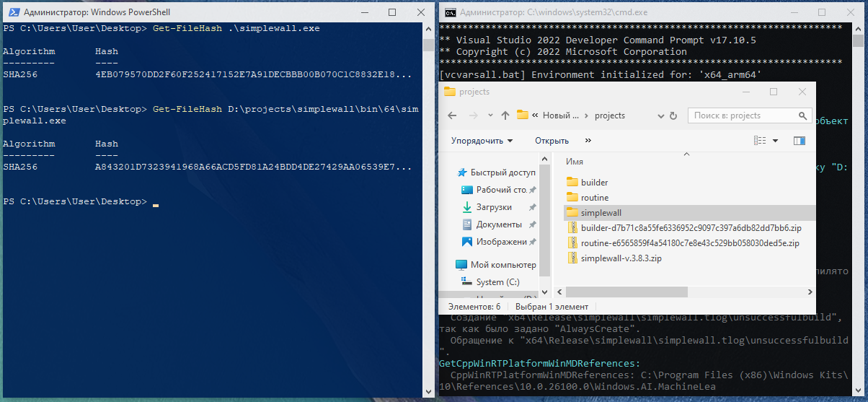Click the PowerShell vertical scrollbar thumb

point(428,45)
